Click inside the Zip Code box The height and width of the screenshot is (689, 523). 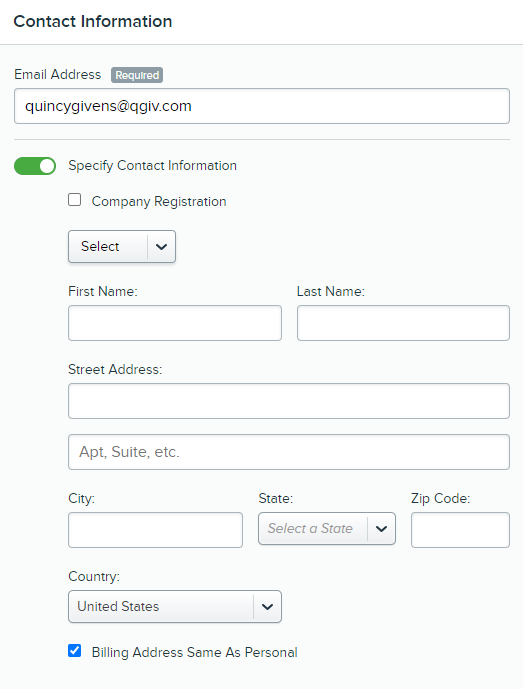tap(461, 530)
